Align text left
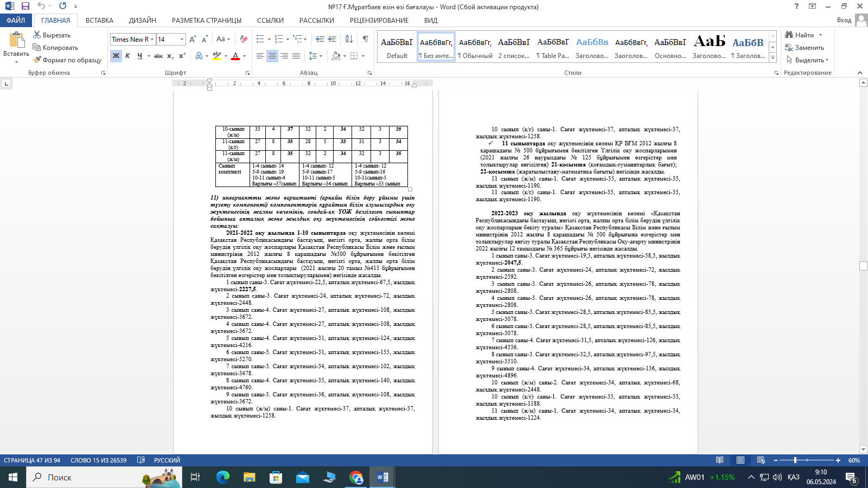 [260, 55]
